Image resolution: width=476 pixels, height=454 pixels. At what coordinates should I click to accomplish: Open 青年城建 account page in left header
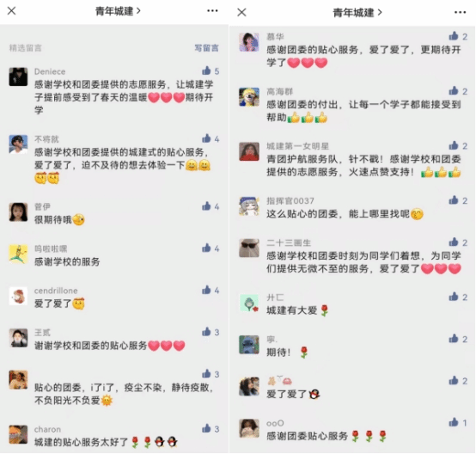pos(118,11)
